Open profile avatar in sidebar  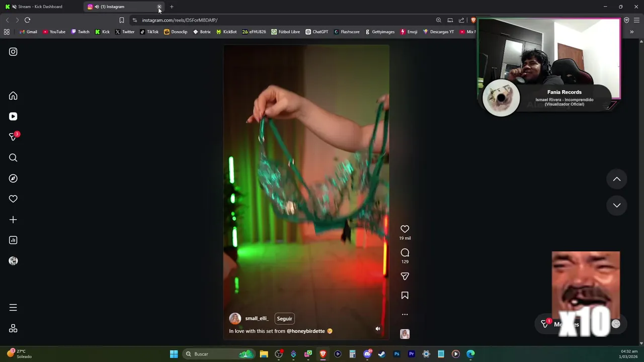pos(13,261)
